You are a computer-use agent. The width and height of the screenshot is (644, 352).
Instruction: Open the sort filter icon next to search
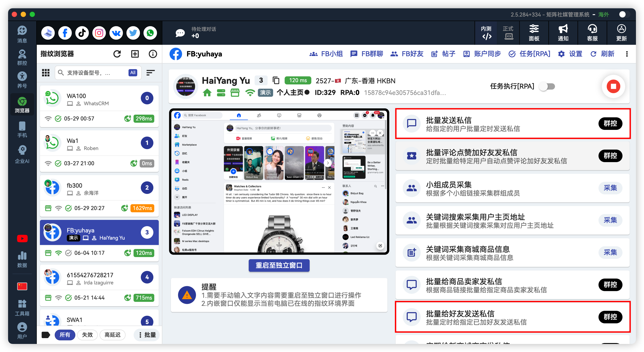pyautogui.click(x=150, y=73)
